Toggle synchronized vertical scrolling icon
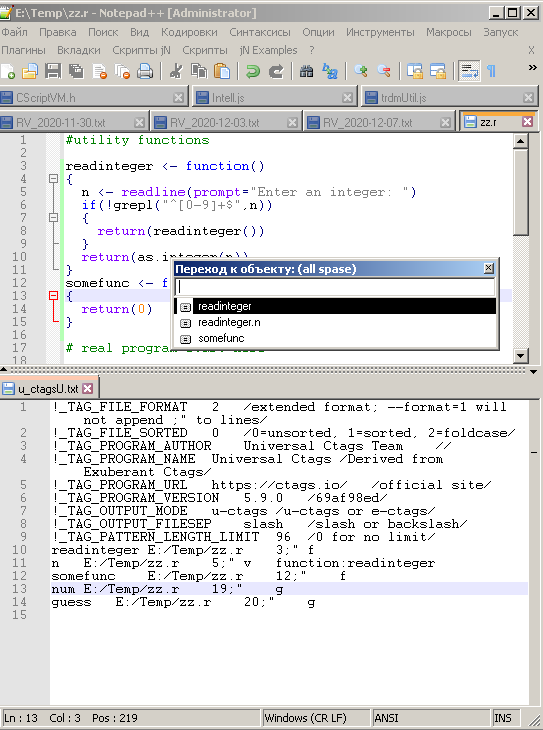Viewport: 543px width, 730px height. pyautogui.click(x=414, y=71)
